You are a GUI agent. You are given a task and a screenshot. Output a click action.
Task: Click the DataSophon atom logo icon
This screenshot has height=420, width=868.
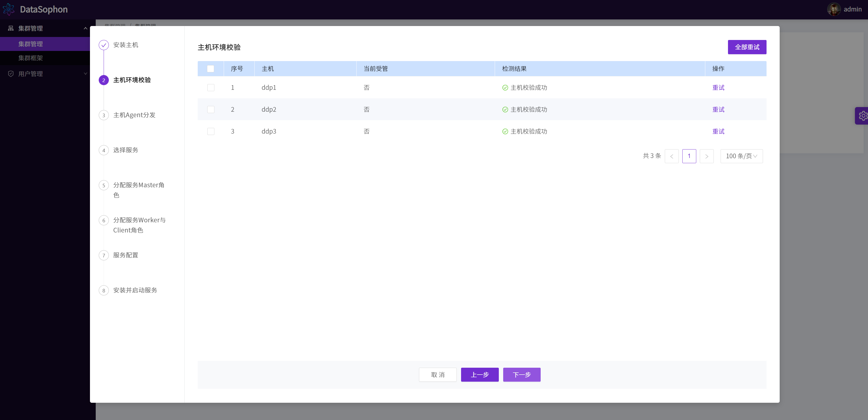click(x=8, y=9)
